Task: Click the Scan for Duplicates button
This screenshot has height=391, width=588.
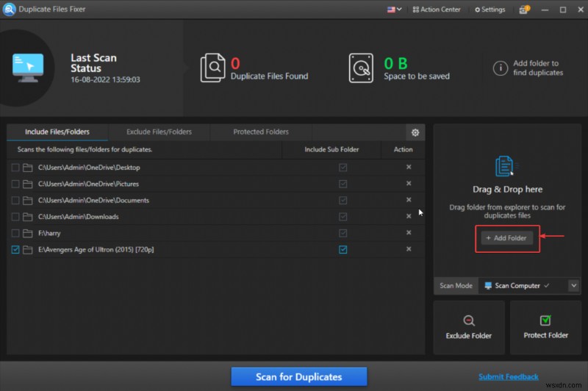Action: (x=298, y=377)
